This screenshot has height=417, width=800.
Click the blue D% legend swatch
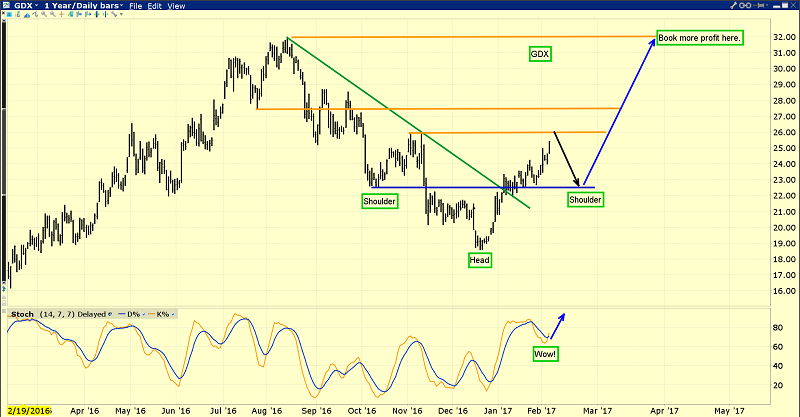tap(121, 314)
